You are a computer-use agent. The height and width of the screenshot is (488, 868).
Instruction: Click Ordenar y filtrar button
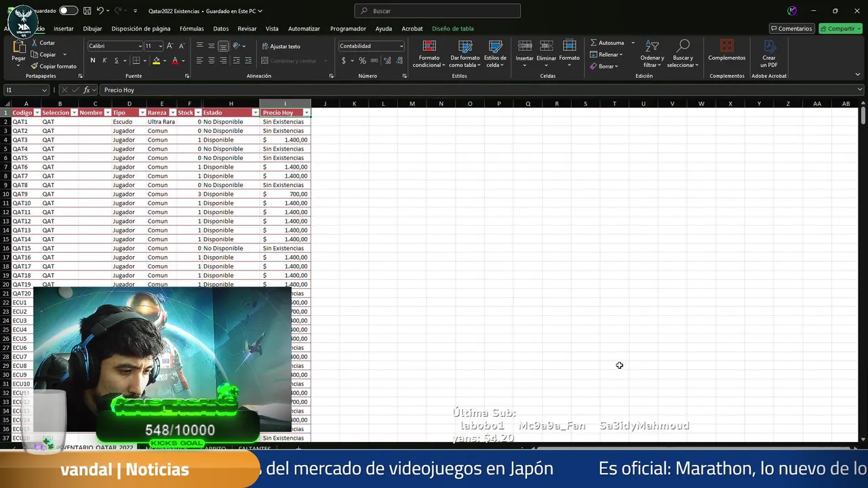[x=652, y=54]
